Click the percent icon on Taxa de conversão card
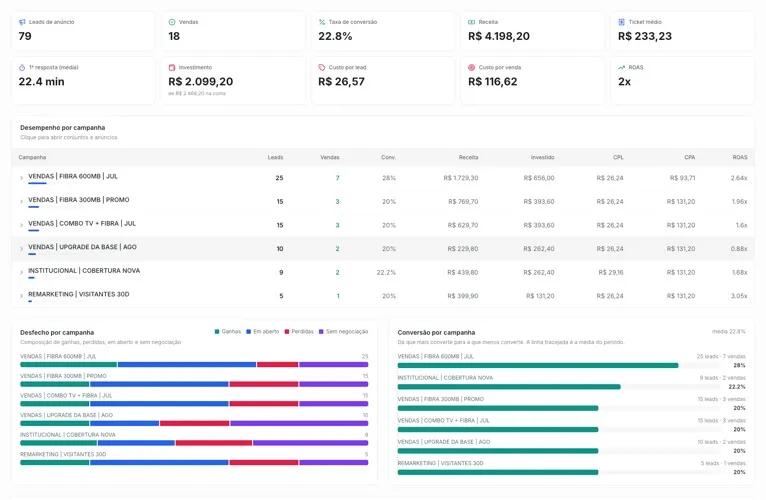This screenshot has width=766, height=500. point(322,22)
